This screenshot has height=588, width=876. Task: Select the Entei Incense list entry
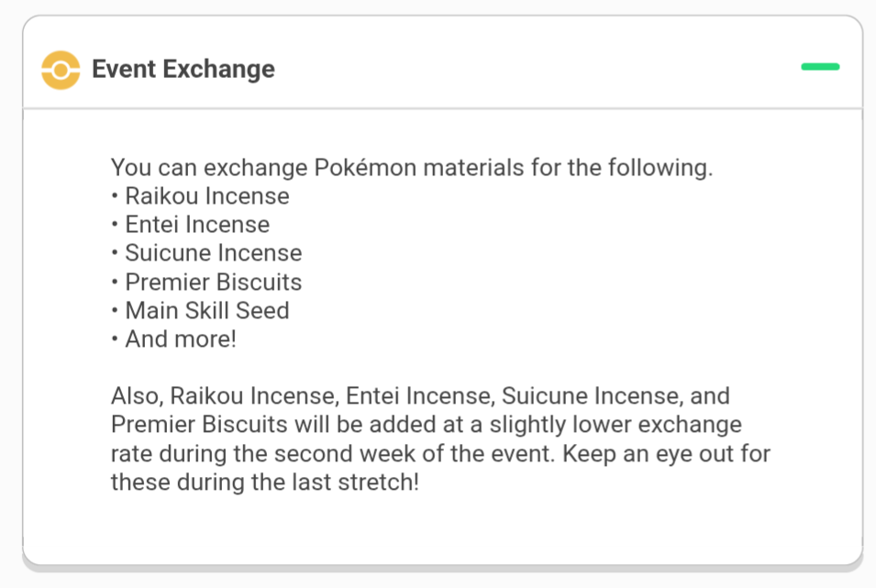(191, 225)
